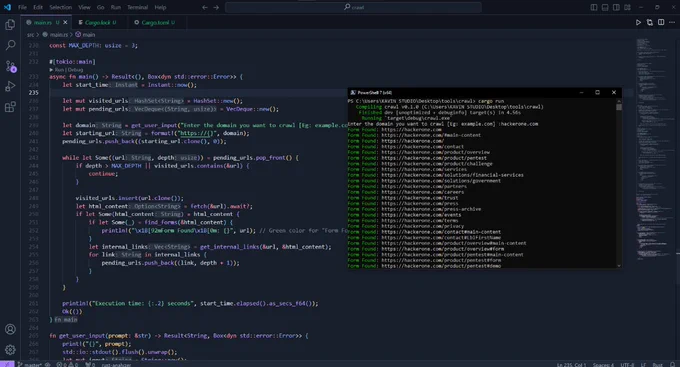Toggle the primary side bar layout button

[x=594, y=7]
